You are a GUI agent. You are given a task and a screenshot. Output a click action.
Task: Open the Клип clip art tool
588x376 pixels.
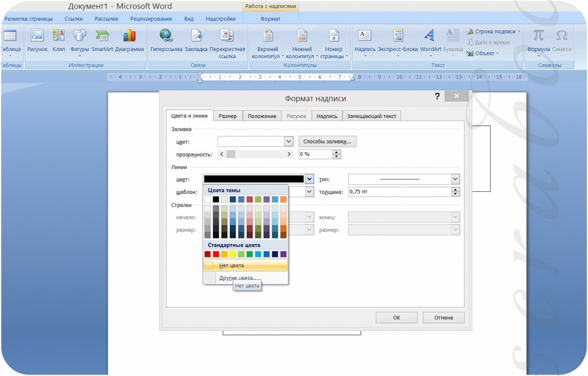point(59,40)
